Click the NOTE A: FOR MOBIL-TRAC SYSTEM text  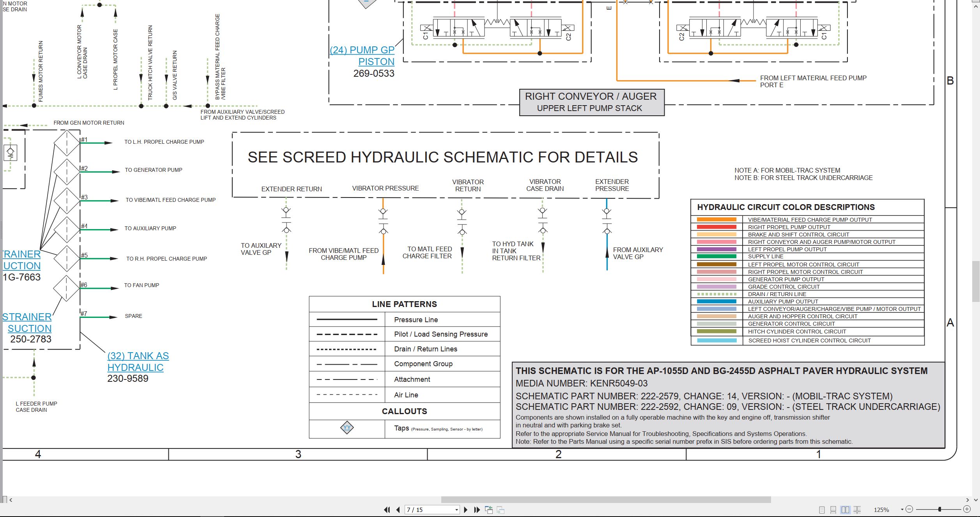[x=787, y=170]
